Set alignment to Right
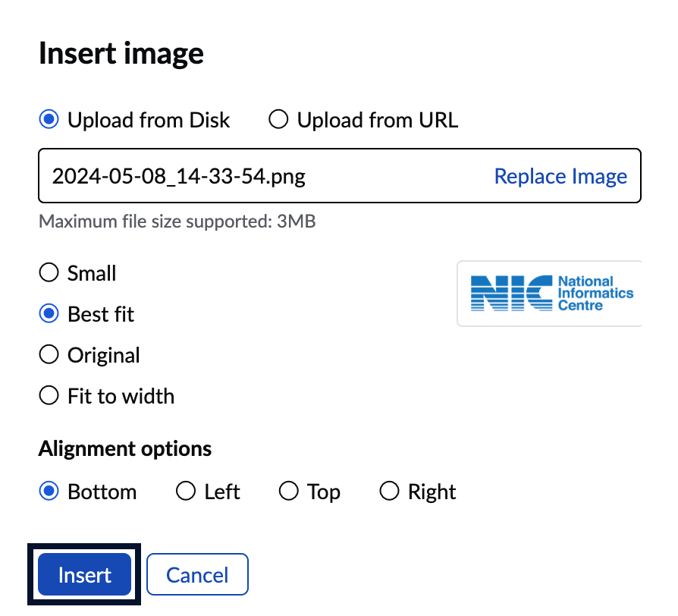The image size is (678, 616). [x=389, y=492]
